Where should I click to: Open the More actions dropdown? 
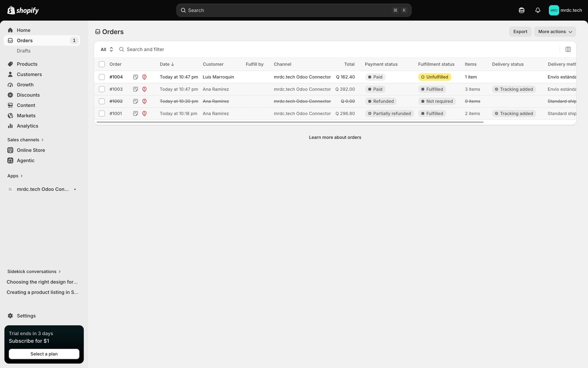pos(555,32)
